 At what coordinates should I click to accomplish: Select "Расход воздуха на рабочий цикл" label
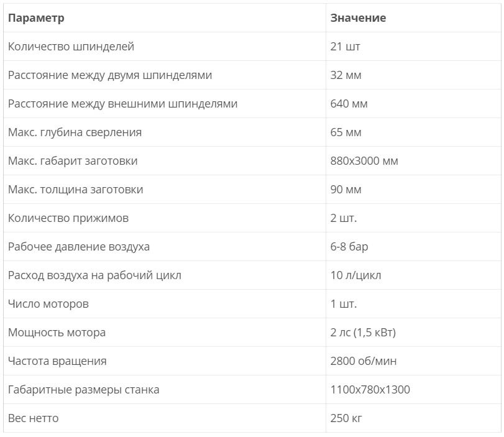[94, 275]
